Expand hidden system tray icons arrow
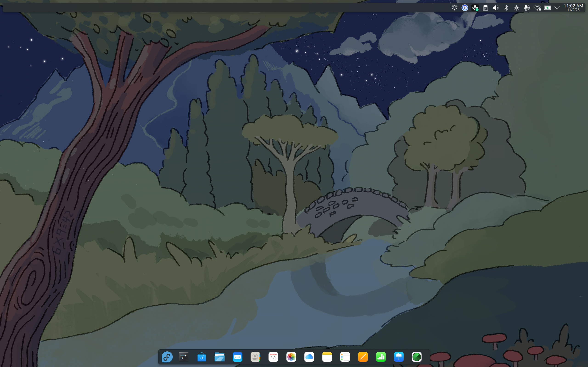This screenshot has width=588, height=367. coord(557,8)
